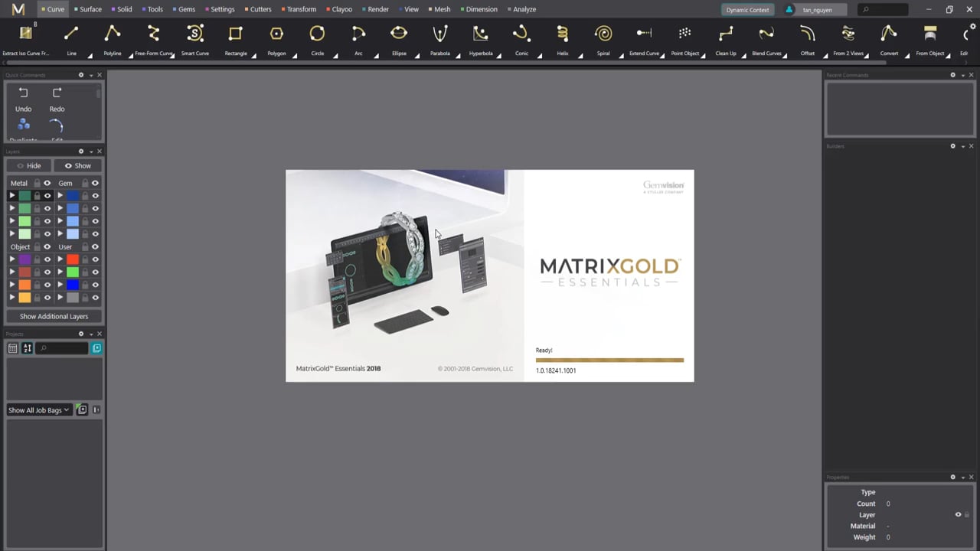Toggle visibility of Object layer group
This screenshot has width=980, height=551.
pyautogui.click(x=47, y=246)
